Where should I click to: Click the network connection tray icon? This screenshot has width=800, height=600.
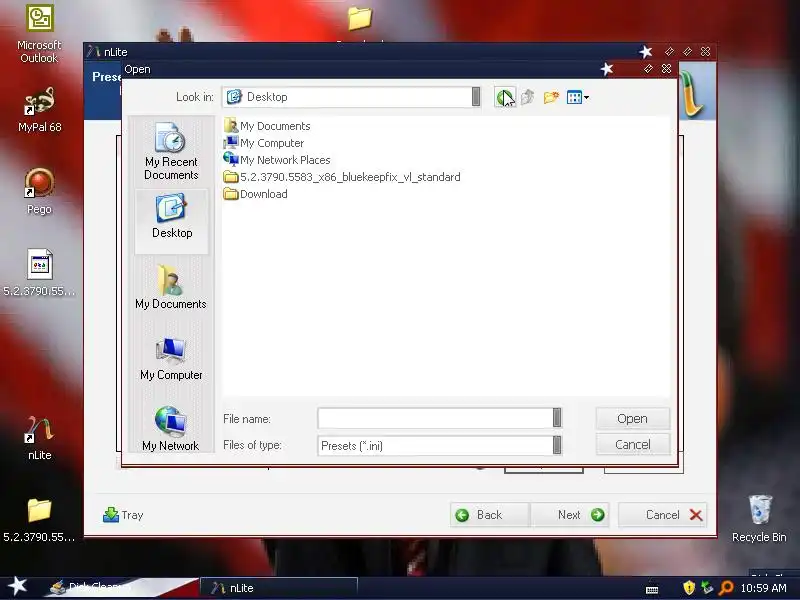(x=707, y=588)
